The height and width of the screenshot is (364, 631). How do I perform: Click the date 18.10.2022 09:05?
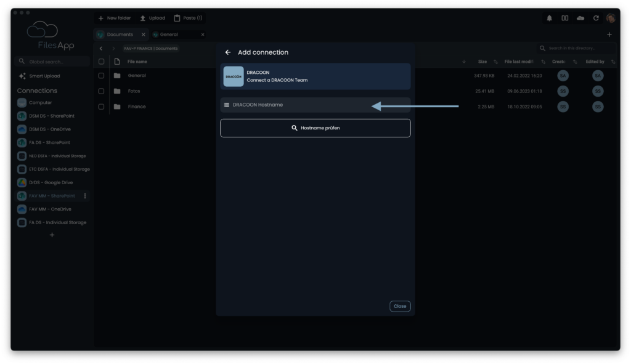click(x=524, y=107)
